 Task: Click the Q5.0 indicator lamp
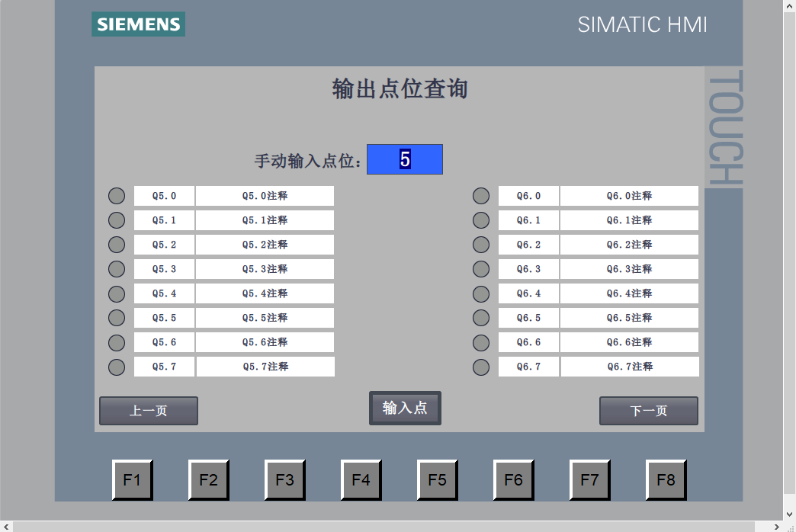pyautogui.click(x=116, y=196)
